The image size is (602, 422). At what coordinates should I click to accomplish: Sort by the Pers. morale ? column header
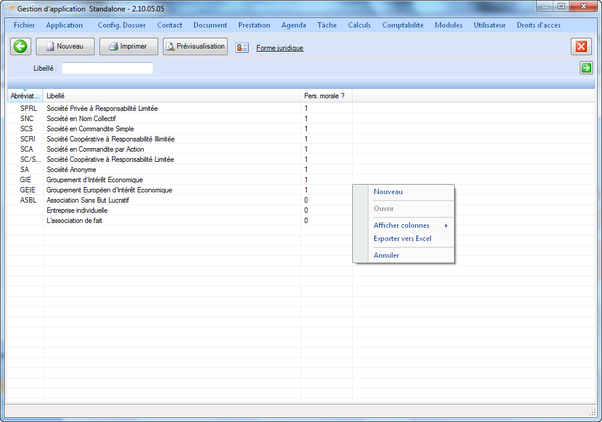click(x=323, y=96)
